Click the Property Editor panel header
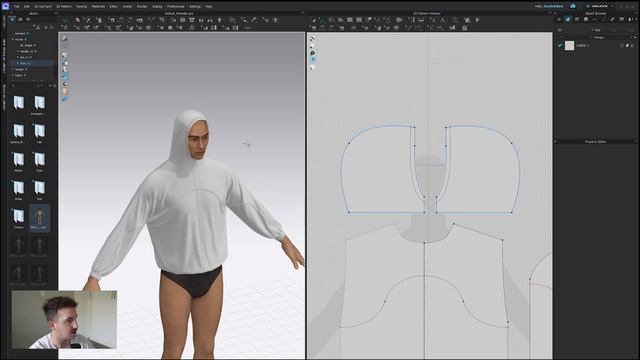 point(596,142)
